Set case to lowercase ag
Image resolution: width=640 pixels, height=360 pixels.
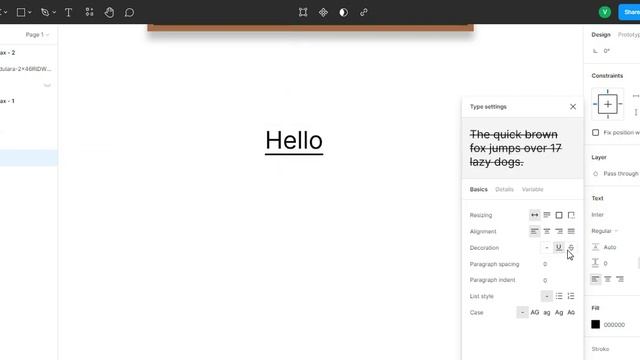(x=547, y=312)
